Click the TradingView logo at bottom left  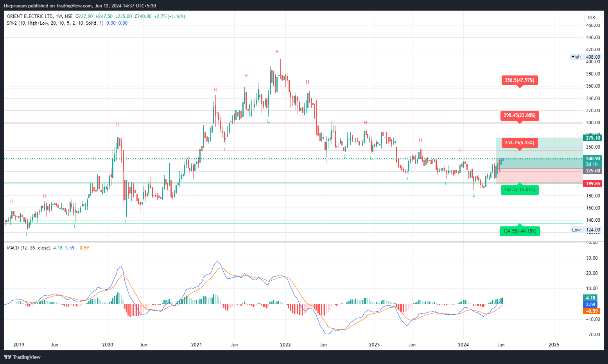pyautogui.click(x=22, y=357)
